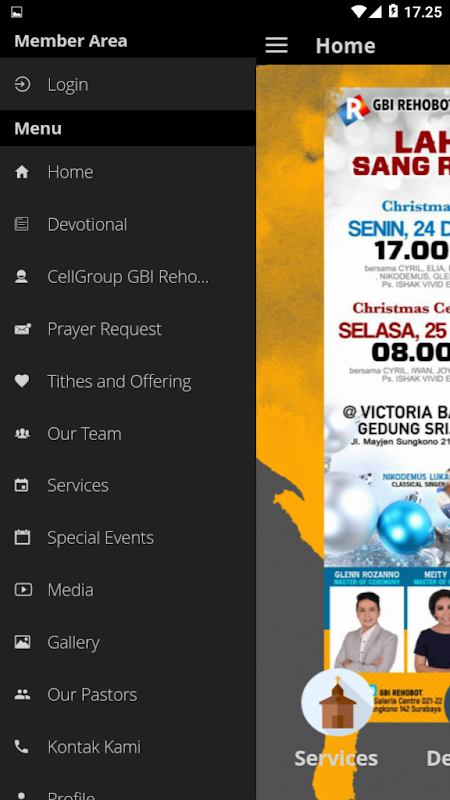Click the Tithes and Offering heart icon
Viewport: 450px width, 800px height.
22,381
